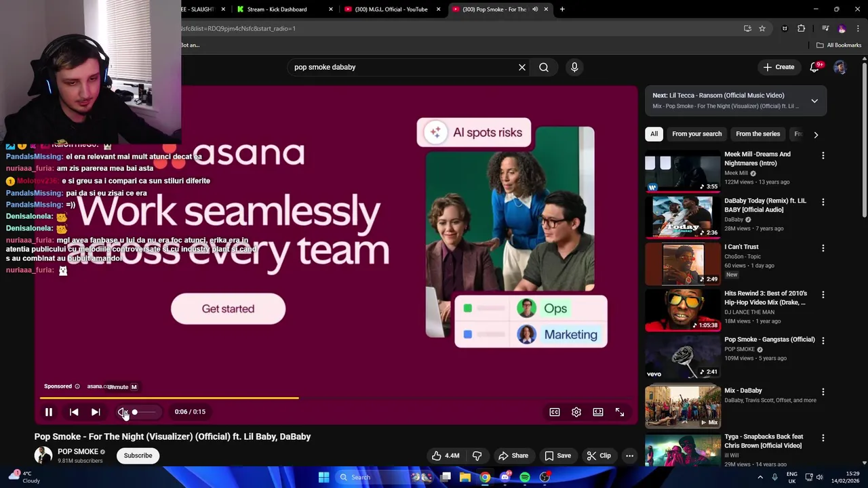Like the video, 4.4M likes
Screen dimensions: 868x488
(x=446, y=456)
